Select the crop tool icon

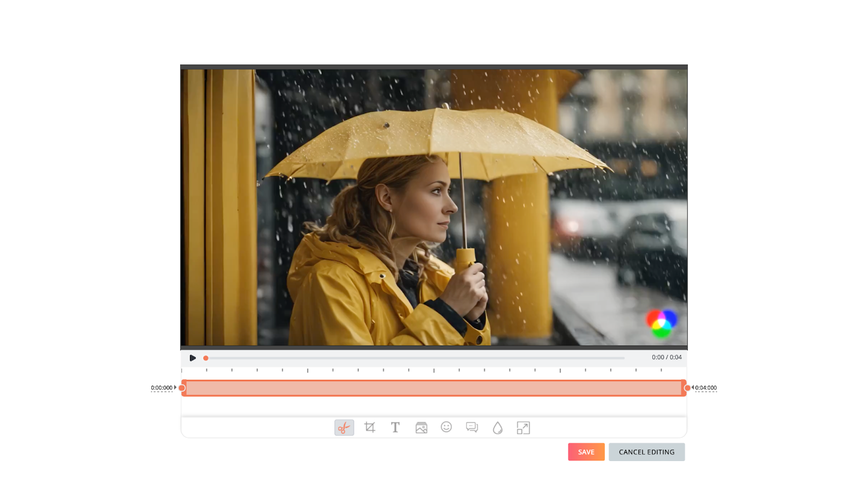[x=370, y=427]
